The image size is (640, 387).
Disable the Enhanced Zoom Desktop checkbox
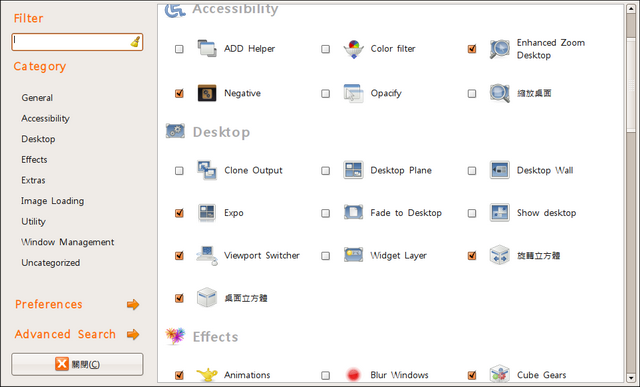tap(472, 49)
